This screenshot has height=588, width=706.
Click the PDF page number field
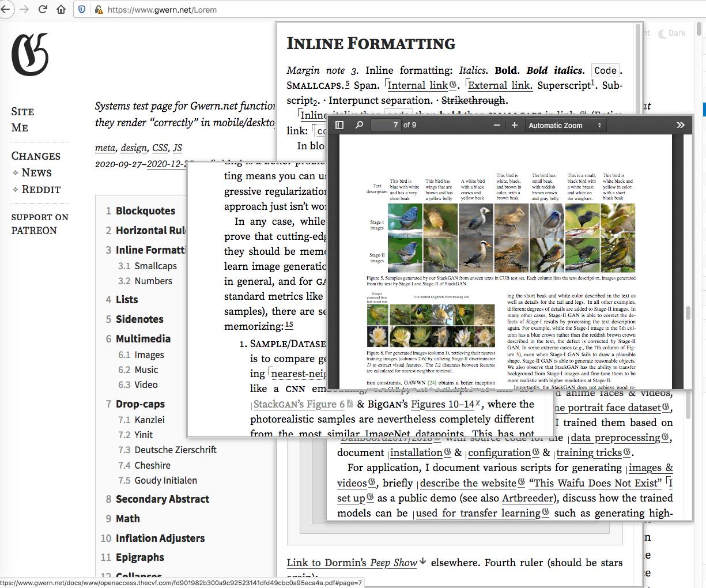tap(386, 125)
